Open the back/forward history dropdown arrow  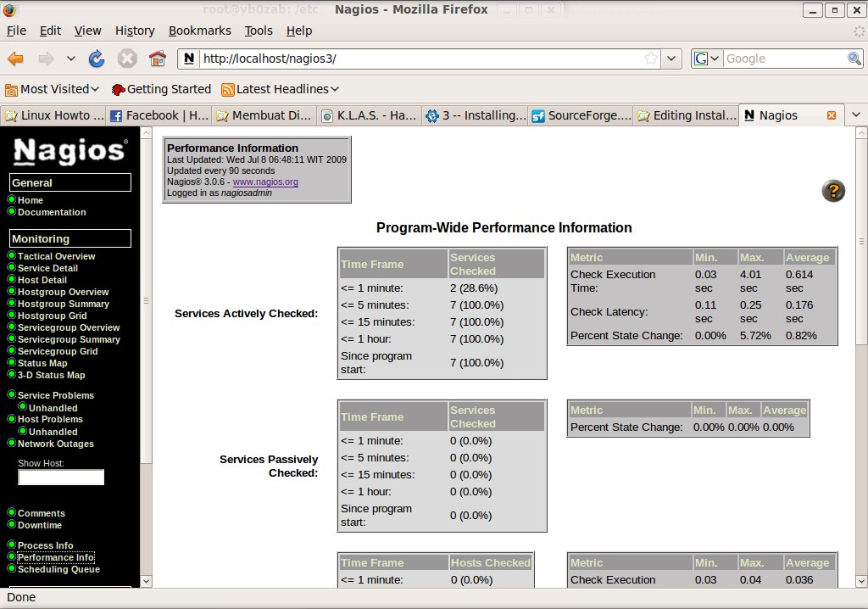(x=70, y=59)
